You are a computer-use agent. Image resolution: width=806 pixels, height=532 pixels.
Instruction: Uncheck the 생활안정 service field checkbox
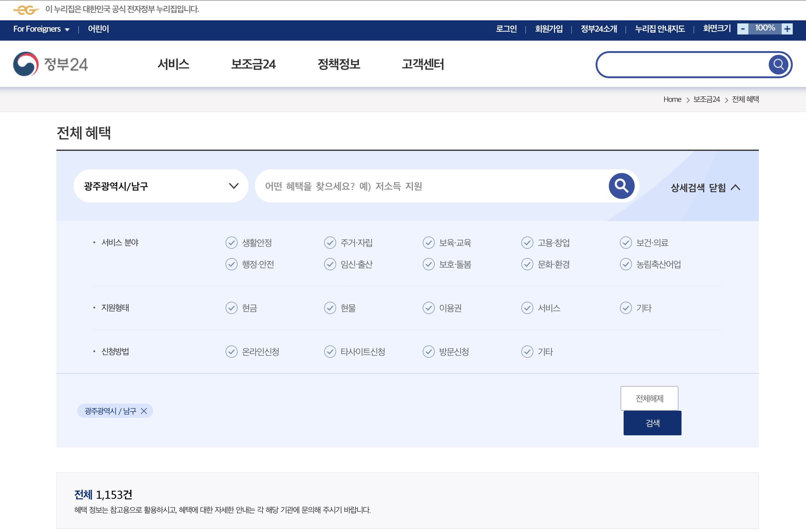231,243
